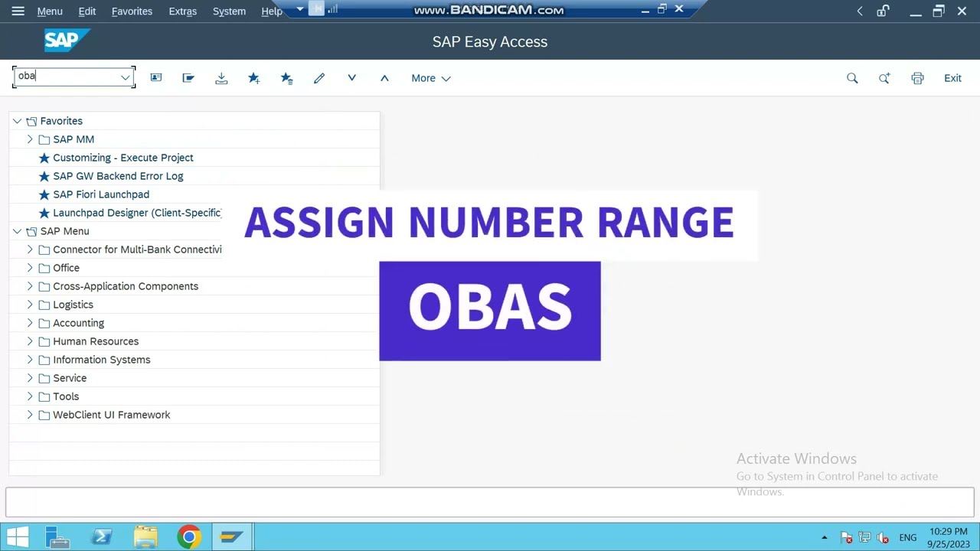Expand the Logistics folder
980x551 pixels.
coord(30,305)
